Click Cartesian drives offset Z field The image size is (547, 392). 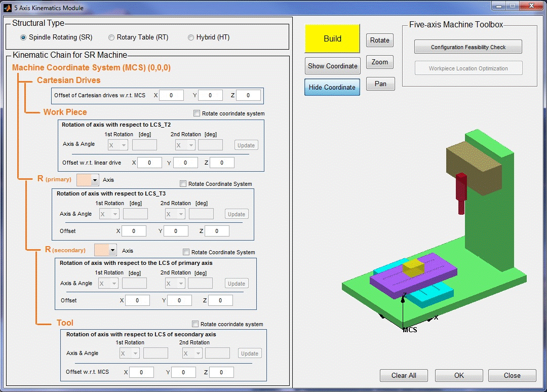(x=248, y=95)
